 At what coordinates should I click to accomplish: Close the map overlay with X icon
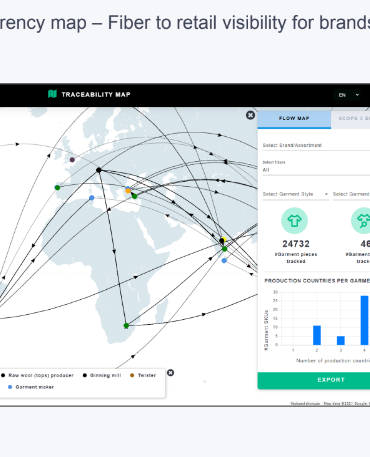point(250,115)
